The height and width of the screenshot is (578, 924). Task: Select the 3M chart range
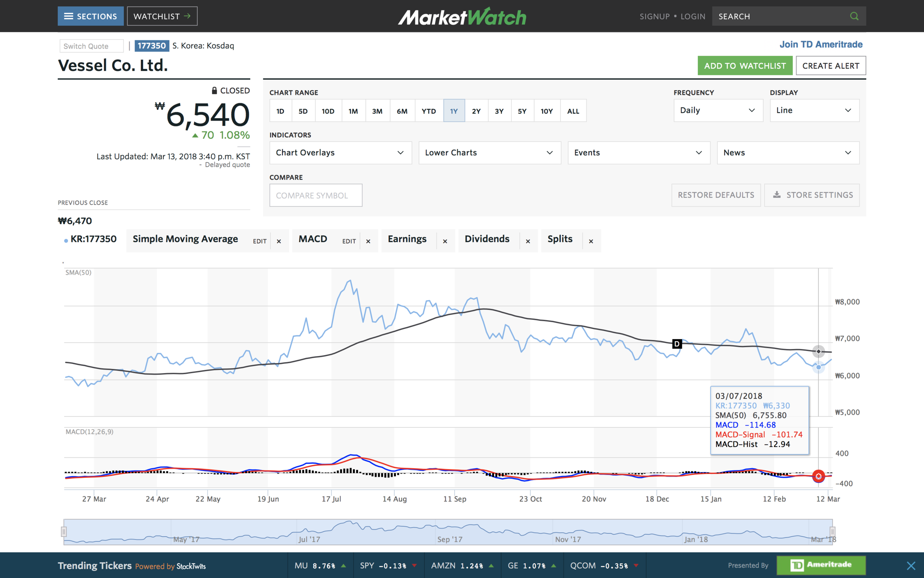pos(377,111)
